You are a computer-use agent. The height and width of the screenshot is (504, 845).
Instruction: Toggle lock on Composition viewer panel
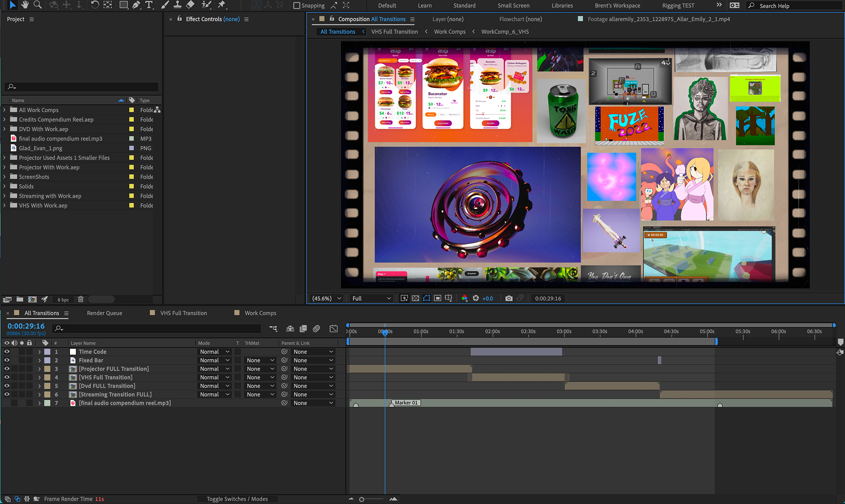pyautogui.click(x=332, y=19)
